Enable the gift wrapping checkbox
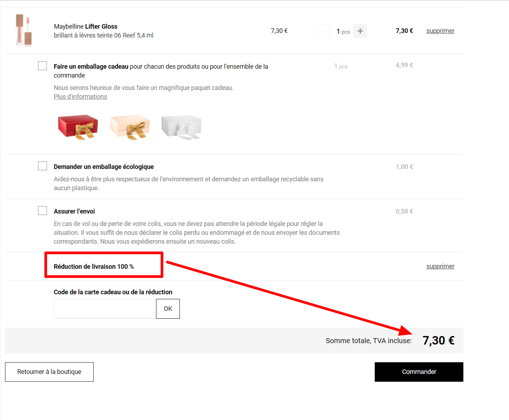The height and width of the screenshot is (420, 509). click(x=43, y=66)
